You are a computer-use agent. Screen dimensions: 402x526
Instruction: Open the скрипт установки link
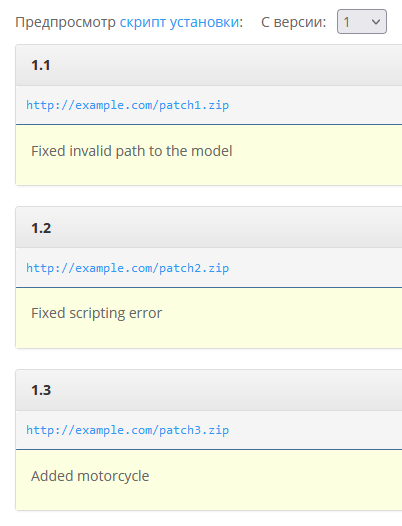(180, 22)
